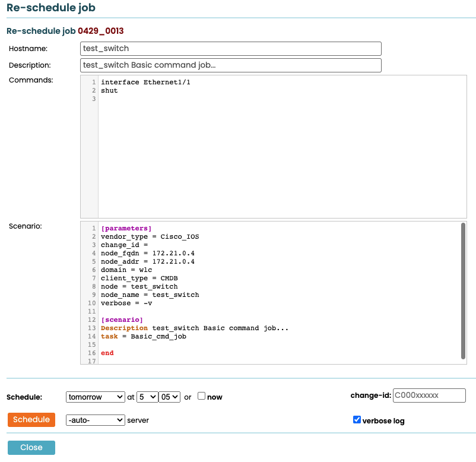Click the 'task = Basic_cmd_job' line
Screen dimensions: 476x462
click(143, 336)
